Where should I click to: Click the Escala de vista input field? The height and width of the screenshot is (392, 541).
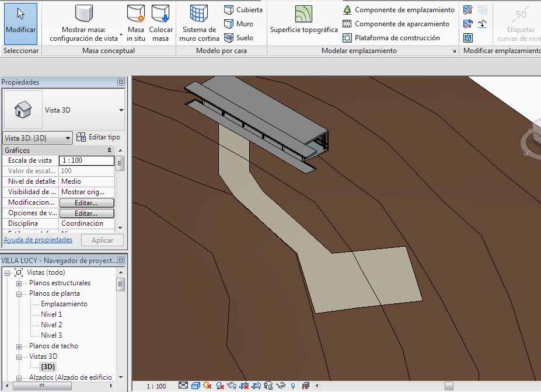coord(86,160)
